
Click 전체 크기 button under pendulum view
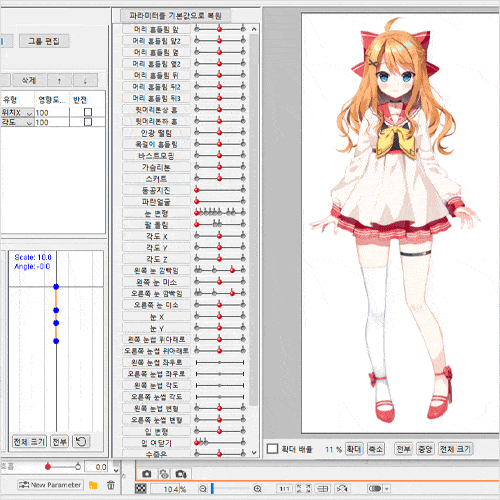click(x=29, y=442)
